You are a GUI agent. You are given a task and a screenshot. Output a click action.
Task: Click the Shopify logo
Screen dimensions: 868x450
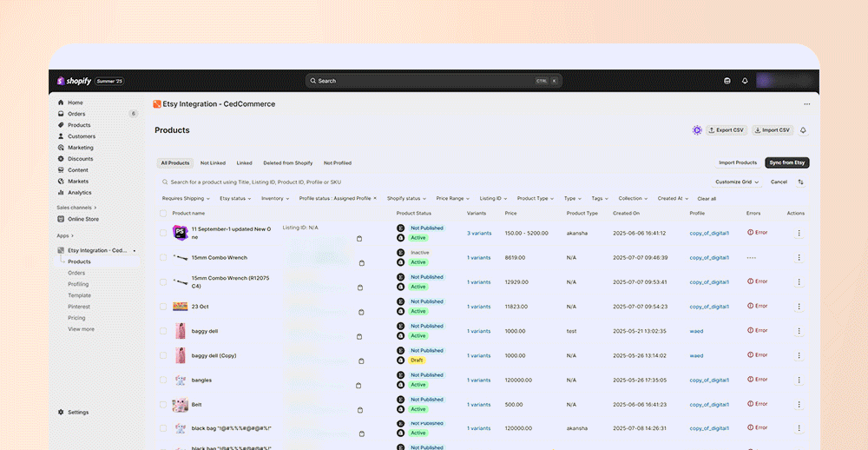tap(74, 81)
